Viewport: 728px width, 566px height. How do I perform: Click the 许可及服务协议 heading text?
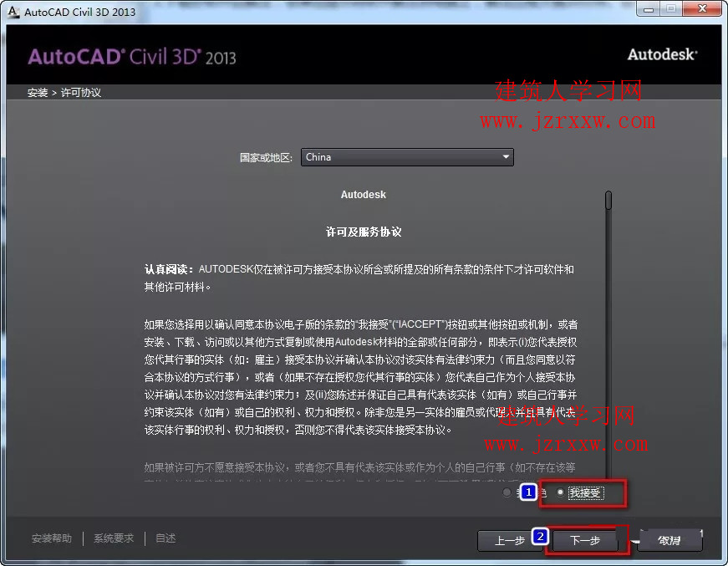364,232
